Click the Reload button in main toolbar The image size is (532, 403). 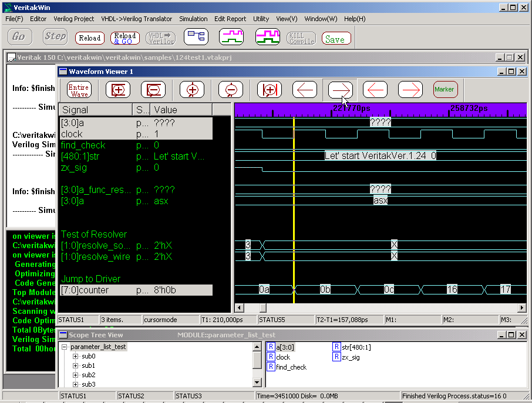[90, 38]
